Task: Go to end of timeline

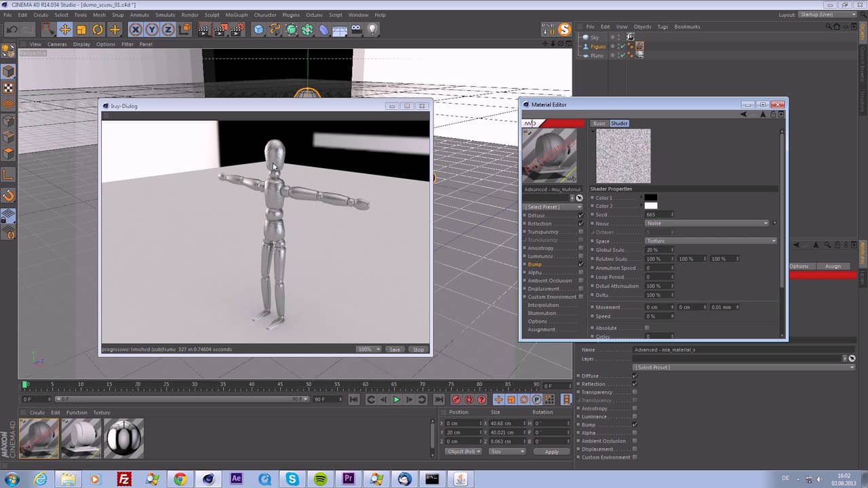Action: click(439, 400)
